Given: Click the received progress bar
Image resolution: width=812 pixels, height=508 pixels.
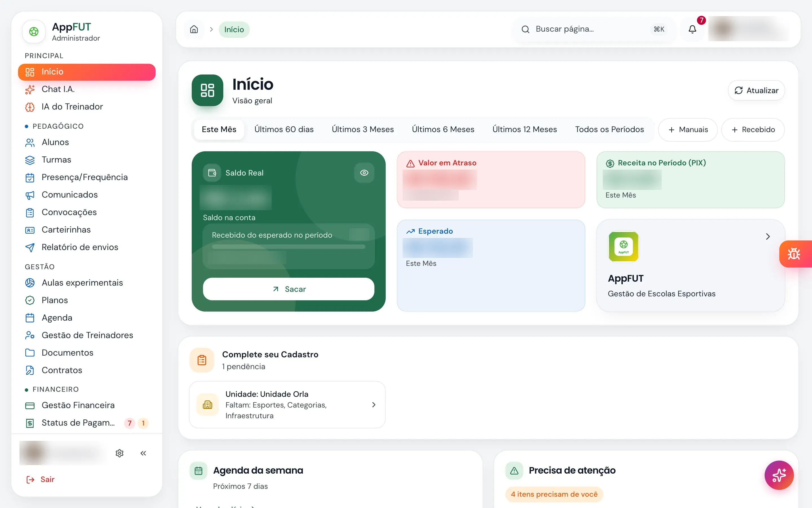Looking at the screenshot, I should click(288, 247).
